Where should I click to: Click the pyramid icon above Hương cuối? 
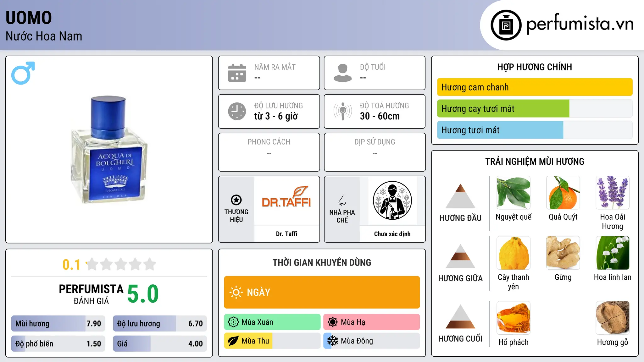[x=460, y=316]
